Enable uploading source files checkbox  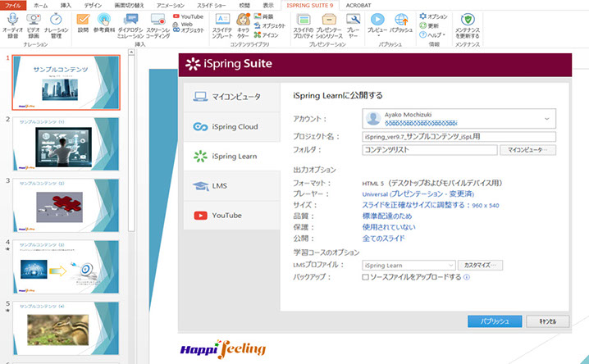tap(366, 277)
